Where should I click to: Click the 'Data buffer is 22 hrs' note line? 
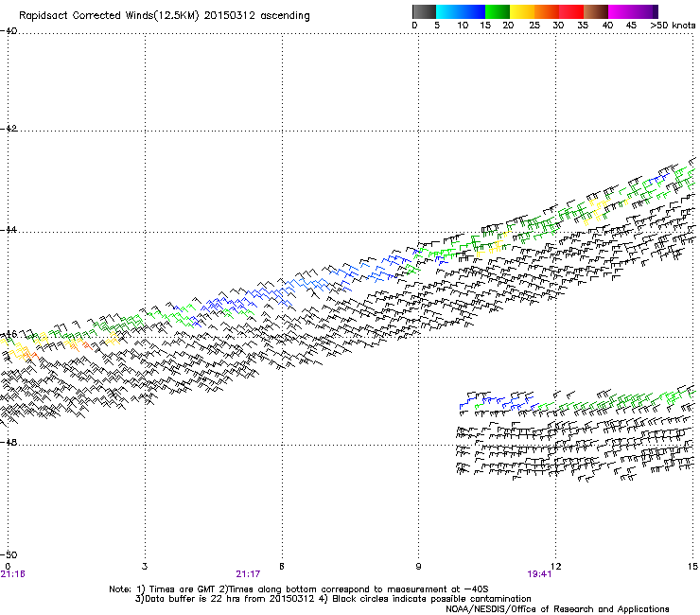coord(333,599)
